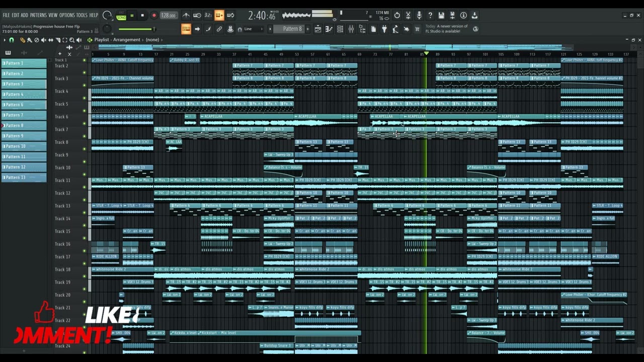Open the EDIT menu
Viewport: 644px width, 362px height.
coord(16,16)
